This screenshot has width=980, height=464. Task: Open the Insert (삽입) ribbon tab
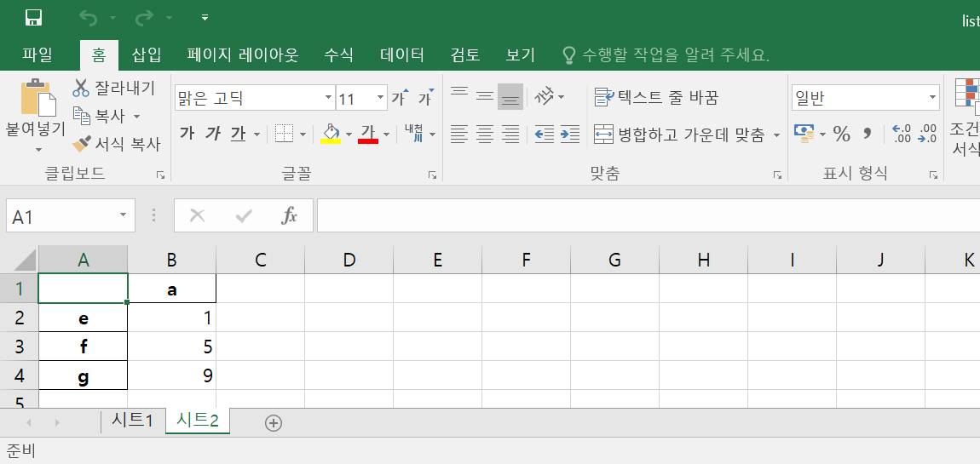[147, 55]
